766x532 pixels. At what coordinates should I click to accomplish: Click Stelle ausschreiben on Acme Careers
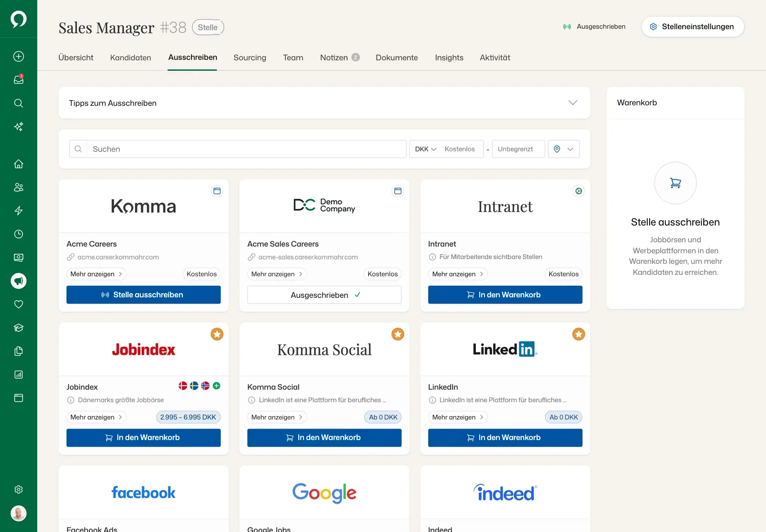coord(144,294)
